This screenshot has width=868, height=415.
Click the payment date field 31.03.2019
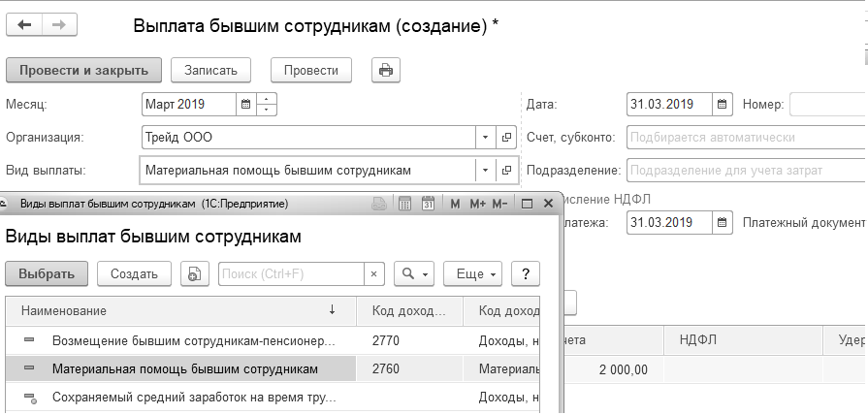(669, 222)
